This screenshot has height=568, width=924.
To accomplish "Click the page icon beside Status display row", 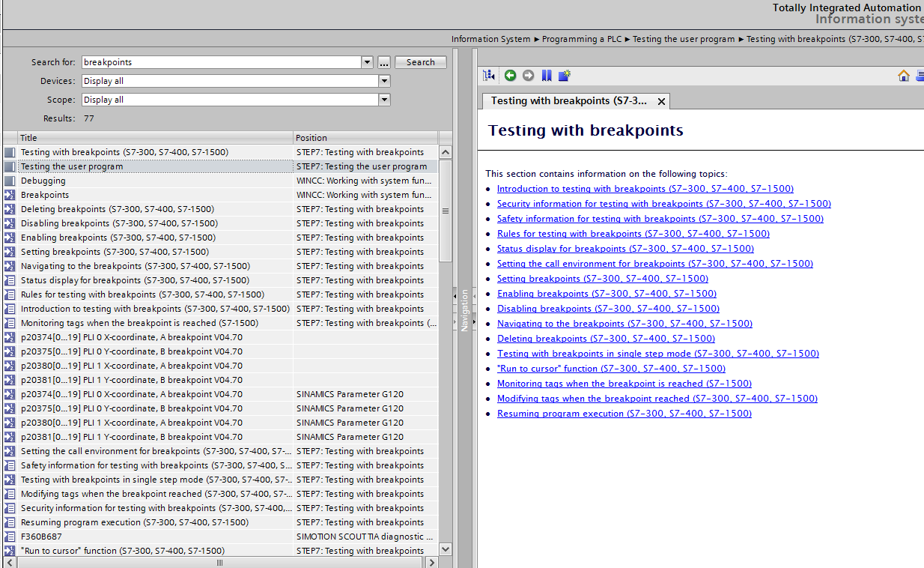I will [10, 280].
